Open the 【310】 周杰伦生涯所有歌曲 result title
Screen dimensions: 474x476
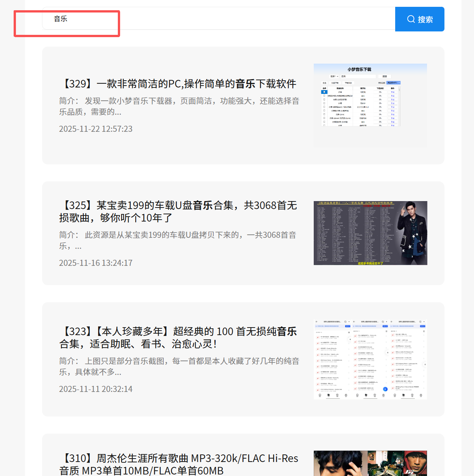[178, 464]
